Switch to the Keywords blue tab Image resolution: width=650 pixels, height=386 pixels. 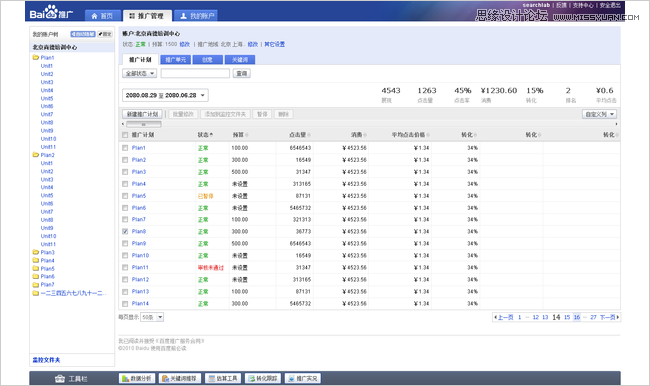tap(240, 60)
